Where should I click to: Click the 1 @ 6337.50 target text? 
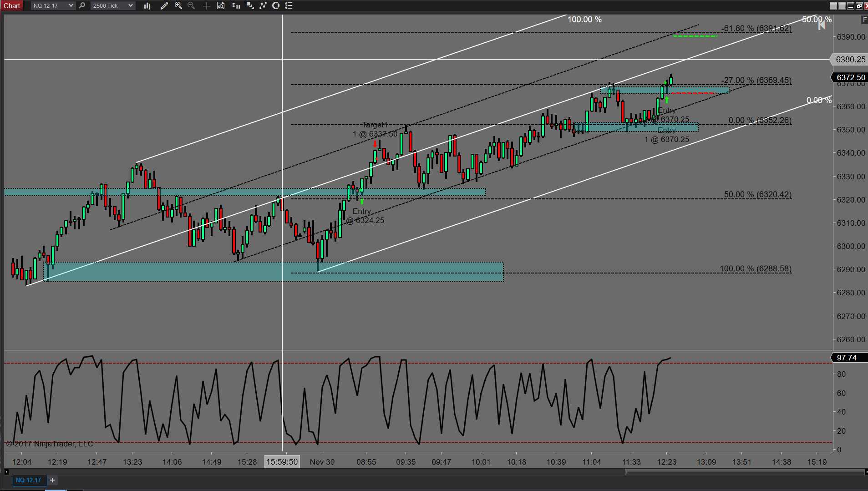[x=375, y=134]
